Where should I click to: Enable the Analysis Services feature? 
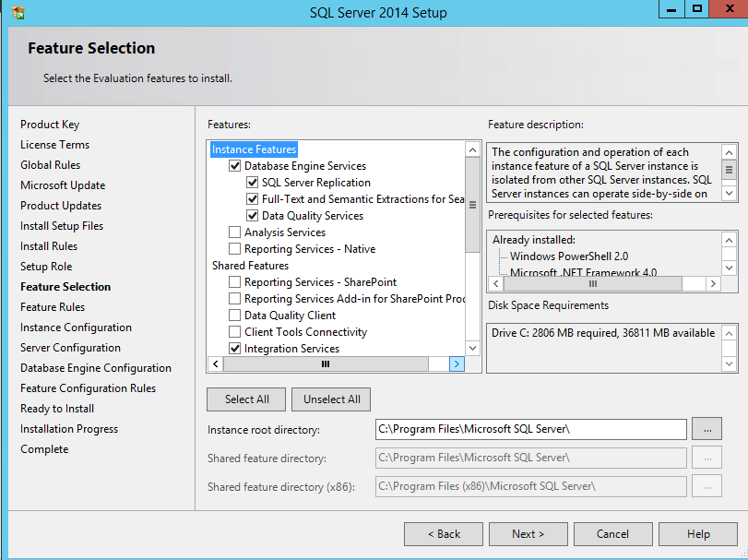point(232,232)
